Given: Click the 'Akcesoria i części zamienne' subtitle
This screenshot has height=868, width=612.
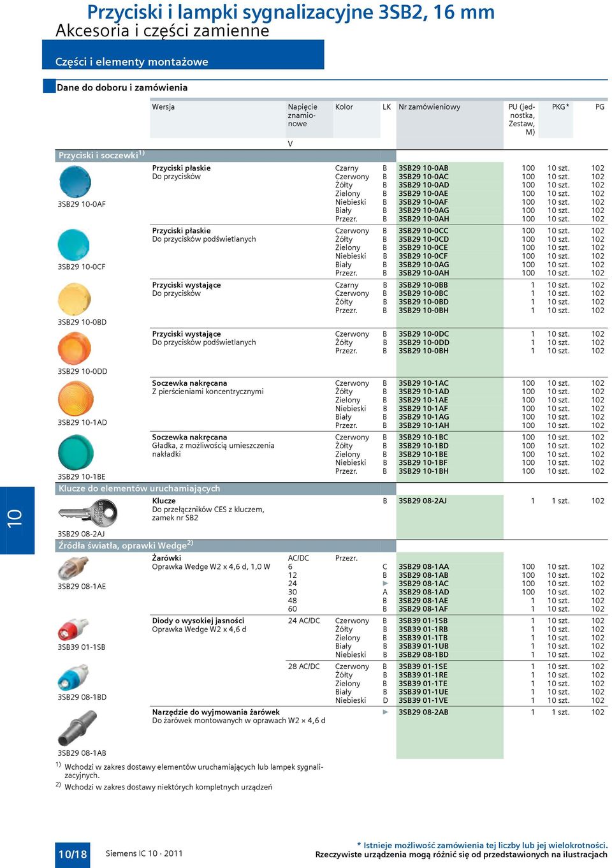Looking at the screenshot, I should 163,31.
